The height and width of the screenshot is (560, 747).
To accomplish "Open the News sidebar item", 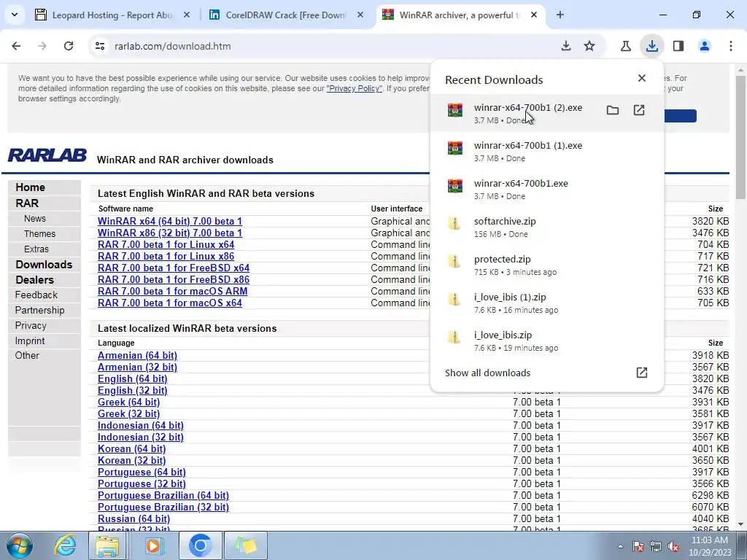I will (35, 219).
